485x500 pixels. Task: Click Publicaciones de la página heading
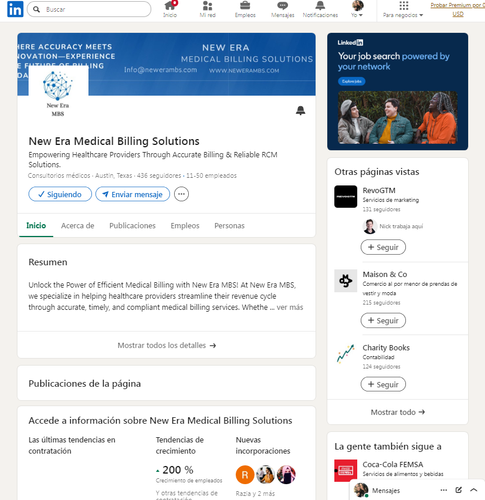(85, 384)
